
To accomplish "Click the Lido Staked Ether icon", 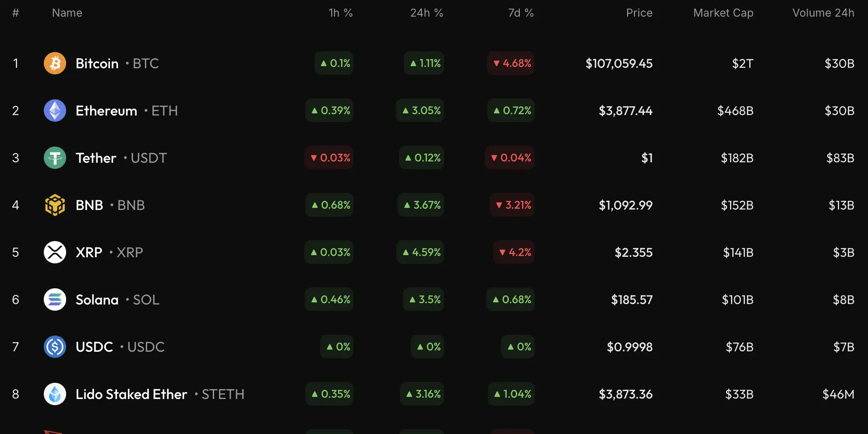I will point(55,394).
